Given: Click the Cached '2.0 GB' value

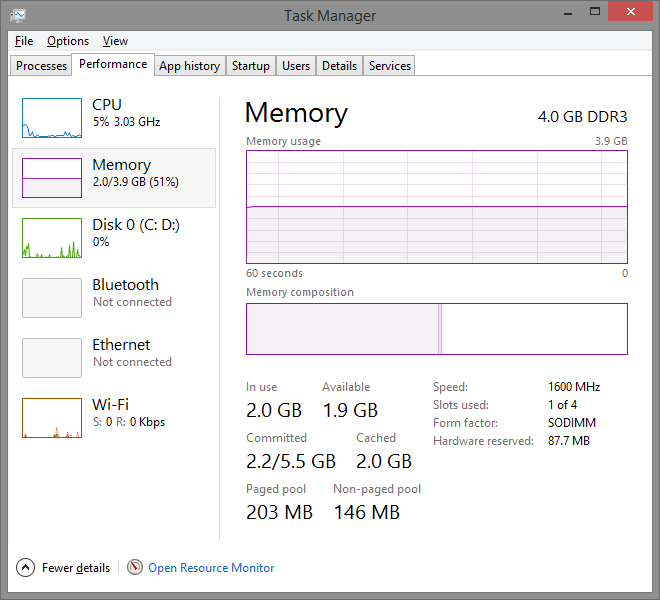Looking at the screenshot, I should pyautogui.click(x=384, y=461).
